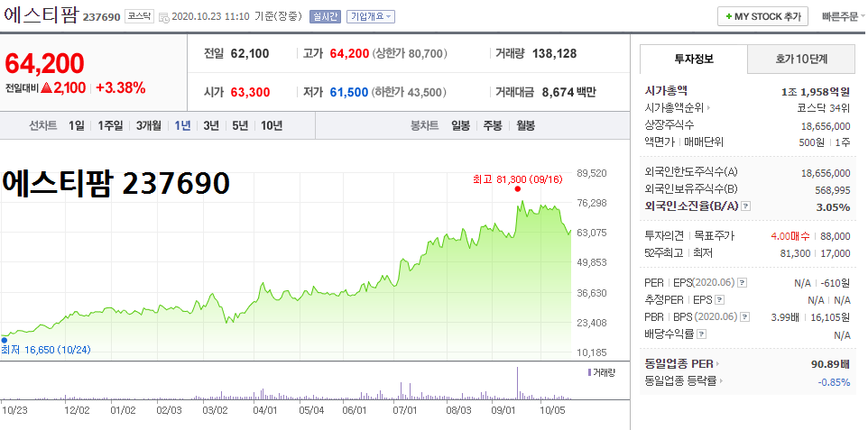Click the blue dot marking 최저 16,650
The image size is (868, 430).
click(x=4, y=341)
